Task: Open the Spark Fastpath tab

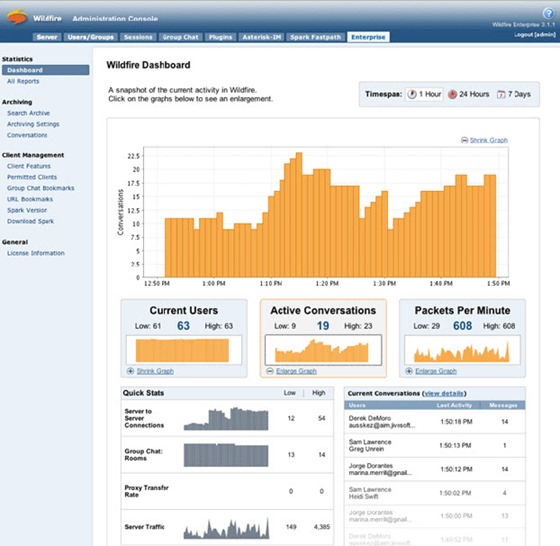Action: (x=315, y=37)
